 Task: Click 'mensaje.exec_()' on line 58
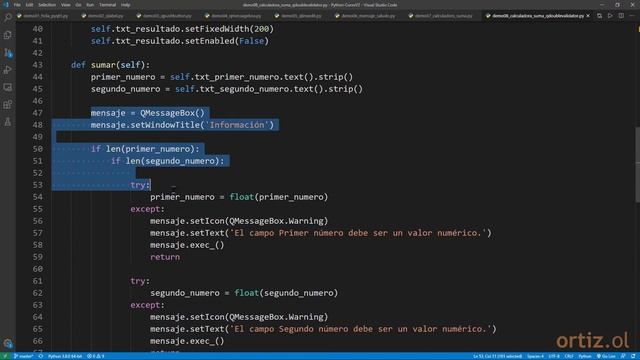[187, 245]
